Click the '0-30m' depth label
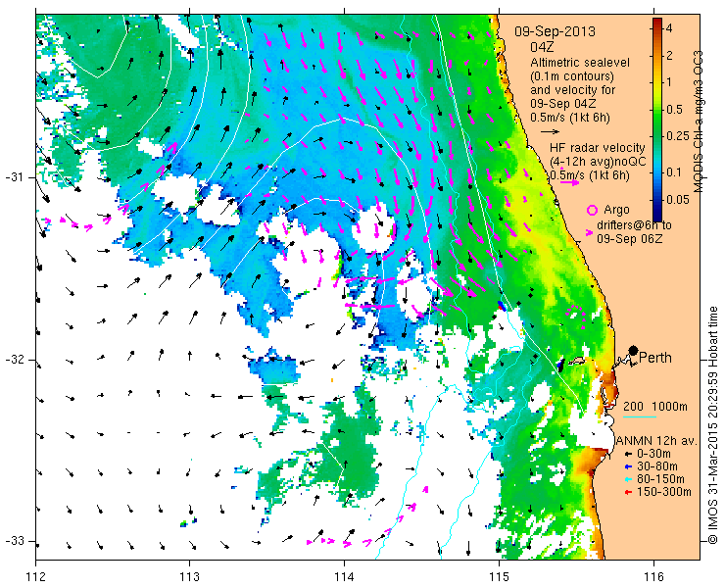725x588 pixels. coord(653,455)
